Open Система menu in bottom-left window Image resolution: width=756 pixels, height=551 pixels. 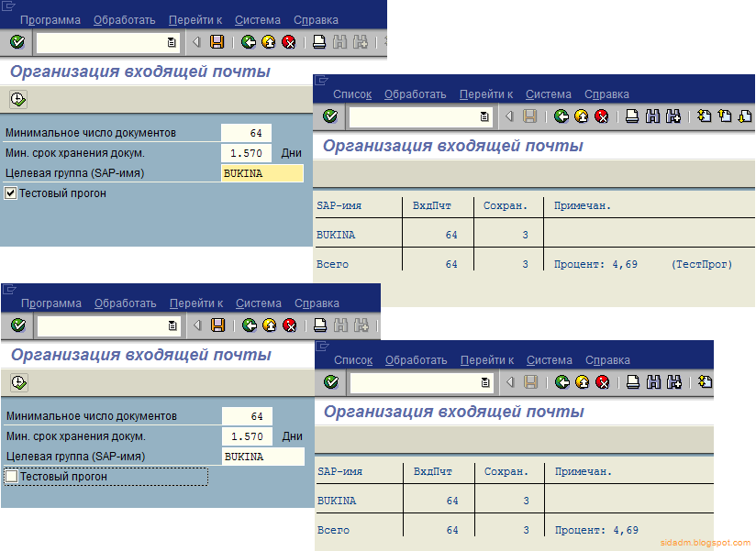pos(259,303)
